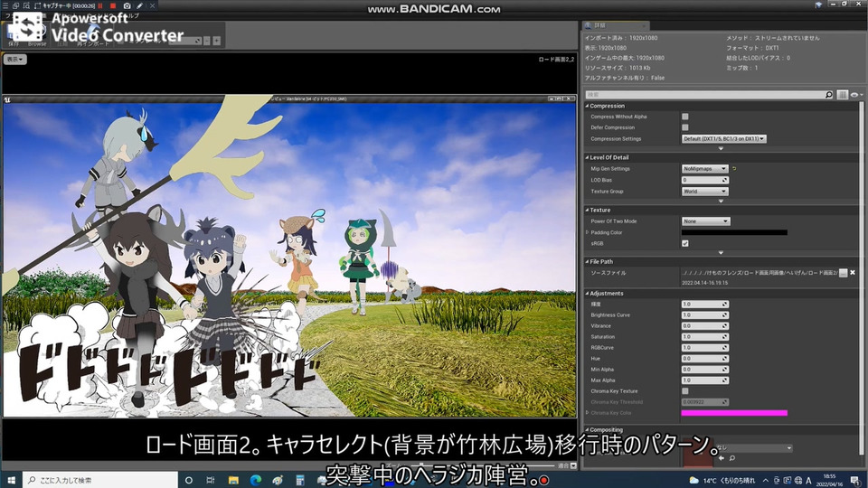
Task: Toggle Compress Without Alpha checkbox
Action: coord(685,117)
